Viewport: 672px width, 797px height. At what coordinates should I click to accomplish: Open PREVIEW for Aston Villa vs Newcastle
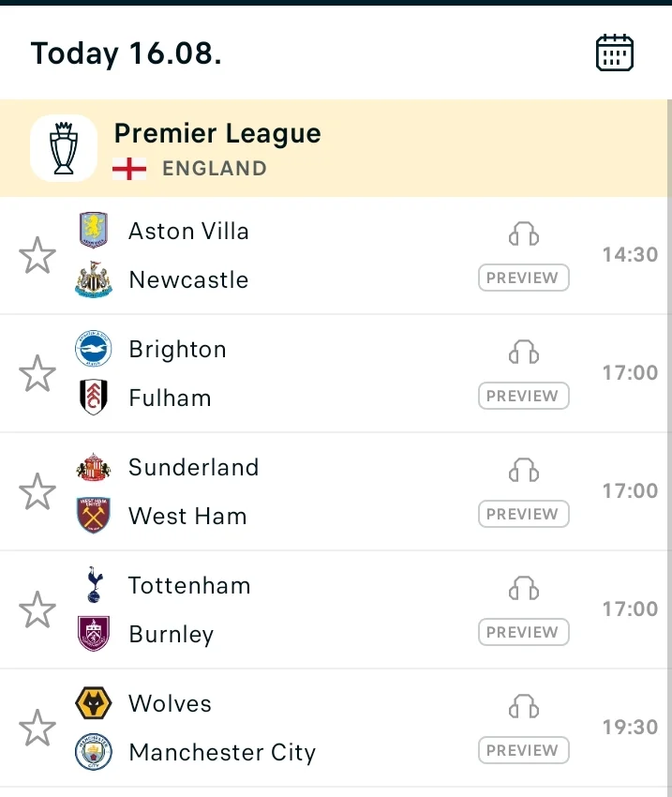click(x=523, y=278)
